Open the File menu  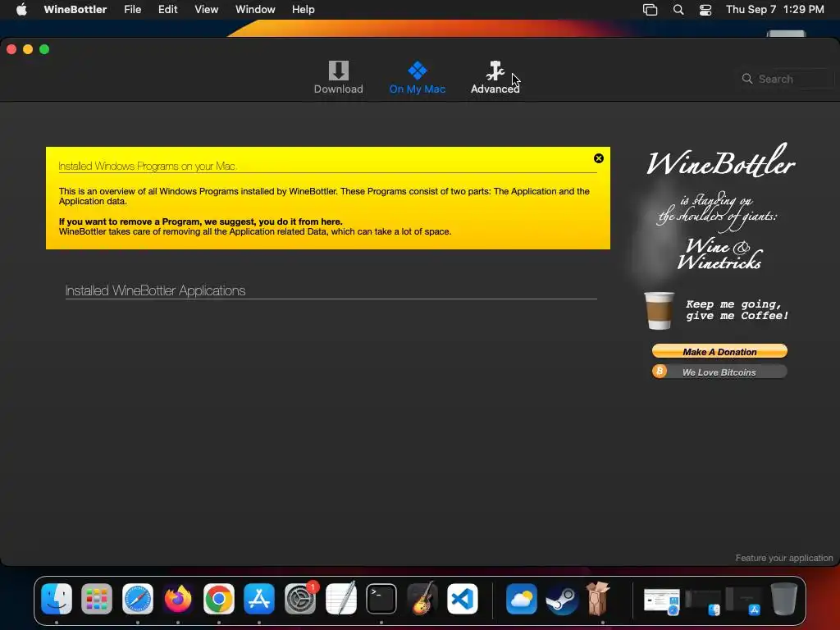132,9
